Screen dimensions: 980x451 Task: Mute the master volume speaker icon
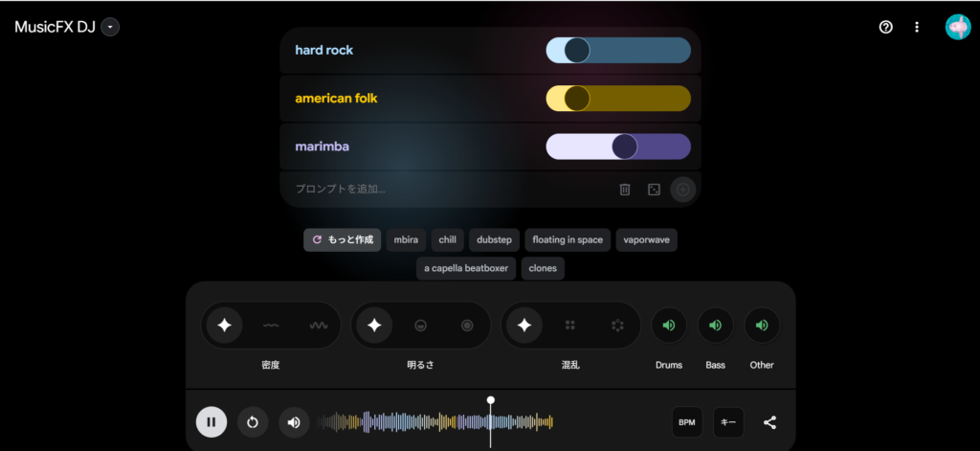(x=294, y=422)
